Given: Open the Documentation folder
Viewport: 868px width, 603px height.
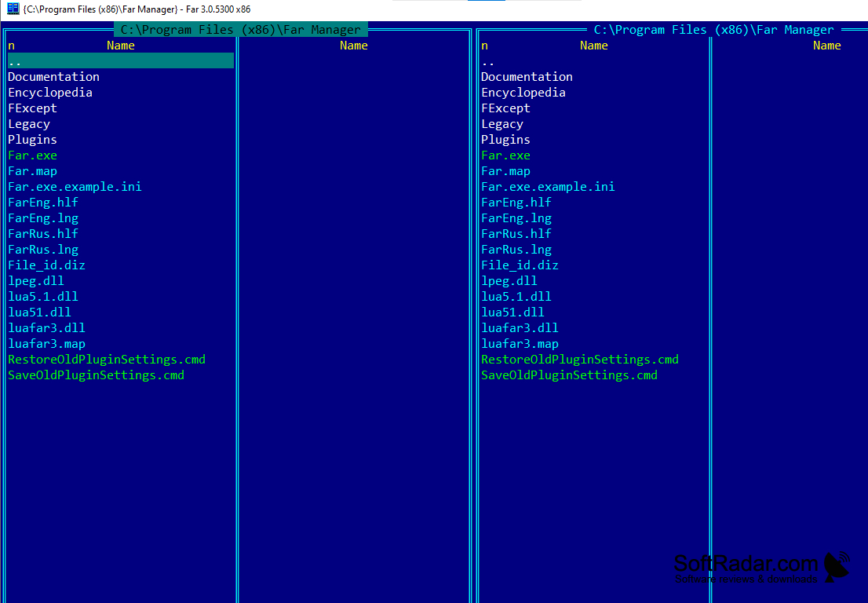Looking at the screenshot, I should coord(53,76).
